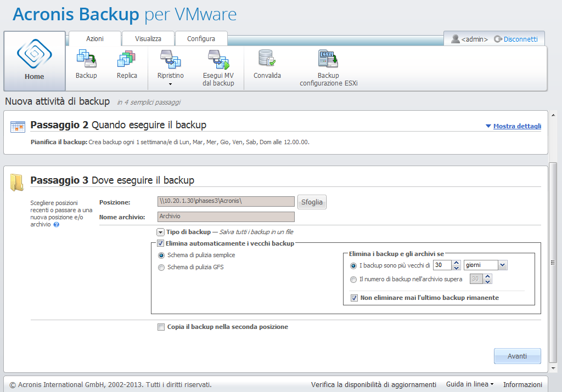The image size is (562, 392).
Task: Select Schema di pulizia GFS
Action: [161, 268]
